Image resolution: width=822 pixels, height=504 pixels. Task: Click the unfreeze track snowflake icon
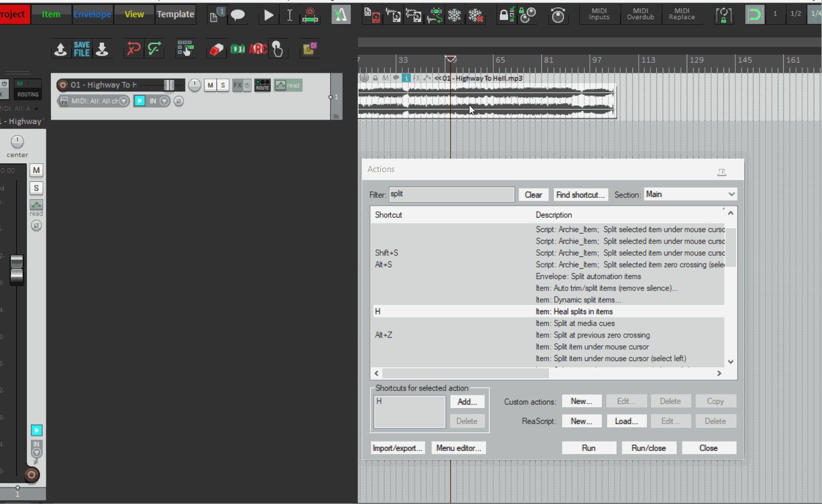click(476, 15)
